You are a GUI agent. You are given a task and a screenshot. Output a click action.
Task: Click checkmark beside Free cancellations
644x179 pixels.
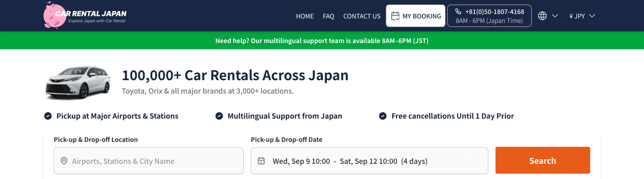coord(383,116)
